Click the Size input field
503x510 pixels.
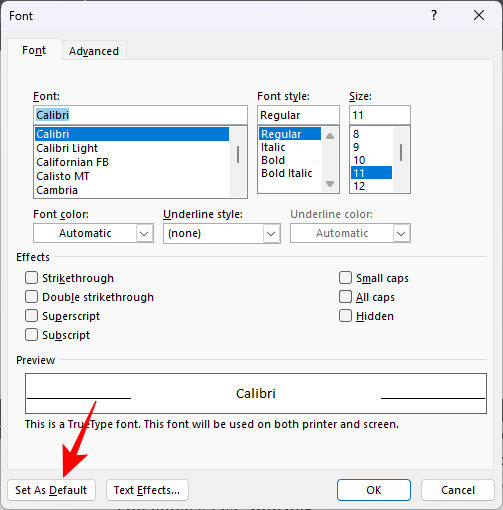coord(380,115)
